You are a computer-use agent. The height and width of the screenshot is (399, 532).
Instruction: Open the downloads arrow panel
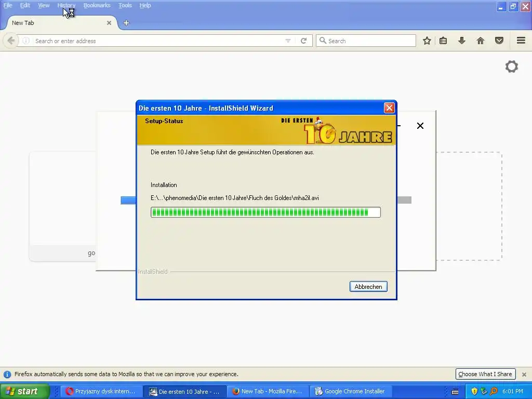[x=462, y=41]
